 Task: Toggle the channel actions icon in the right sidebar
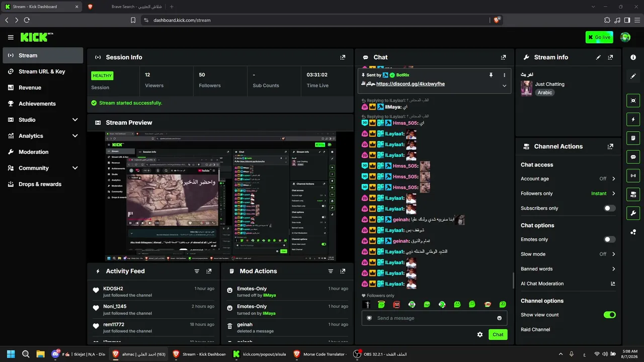coord(633,194)
